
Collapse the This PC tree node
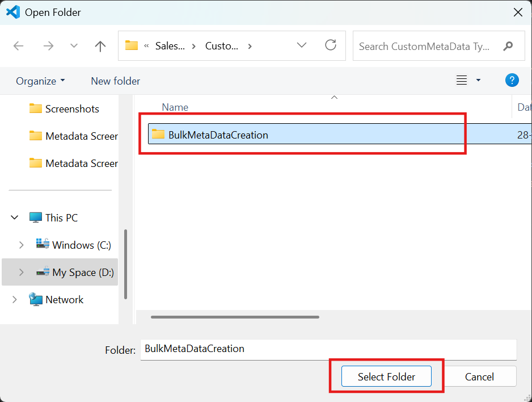click(x=15, y=217)
